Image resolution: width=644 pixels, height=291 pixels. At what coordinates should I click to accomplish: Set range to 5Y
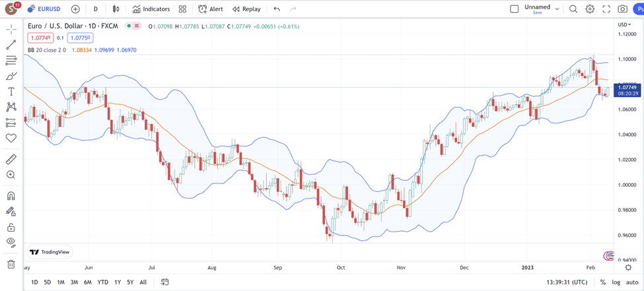coord(130,282)
